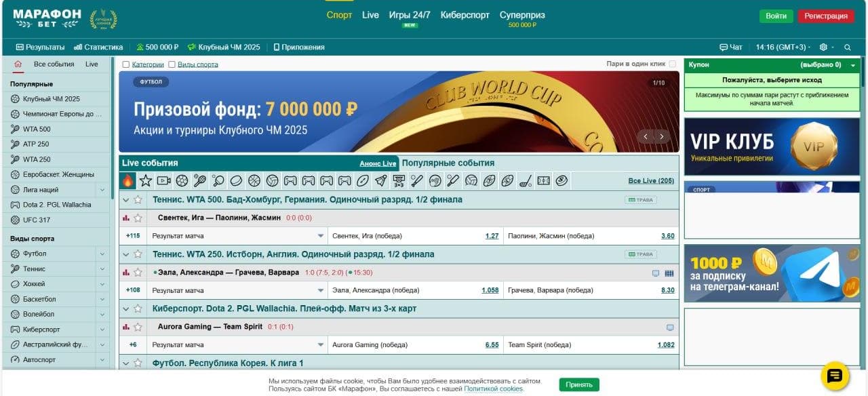The height and width of the screenshot is (396, 868).
Task: Open the settings gear dropdown
Action: pos(826,47)
